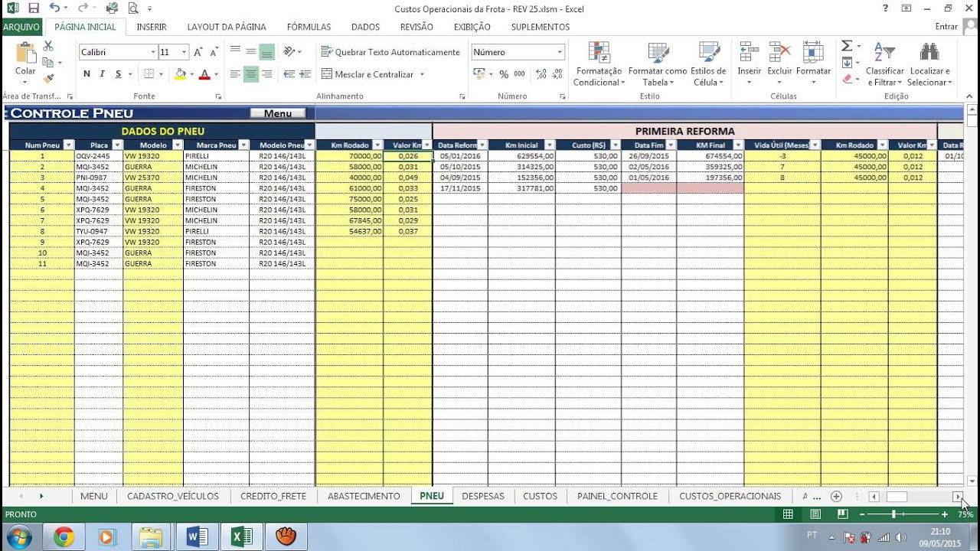This screenshot has height=551, width=980.
Task: Open the Número format dropdown
Action: point(560,52)
